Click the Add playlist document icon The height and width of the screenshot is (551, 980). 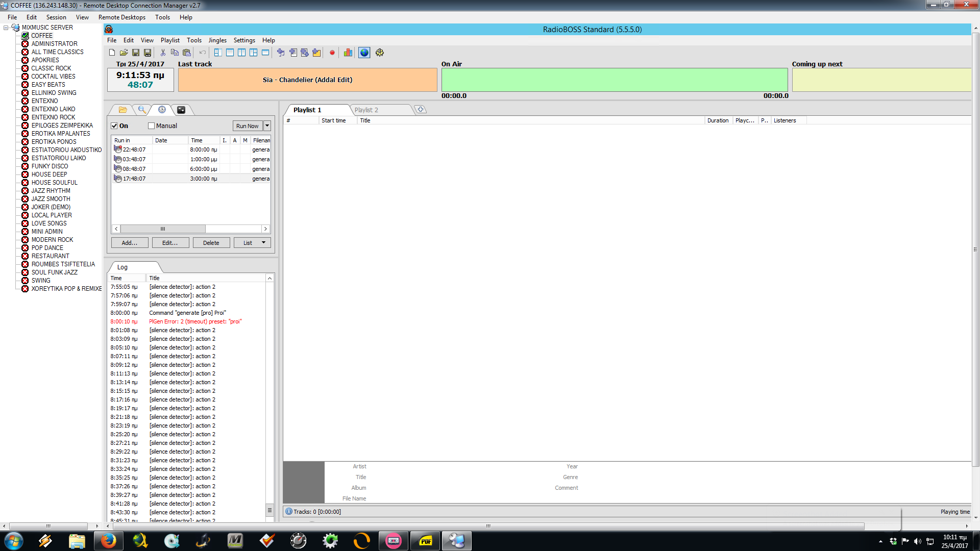point(293,53)
